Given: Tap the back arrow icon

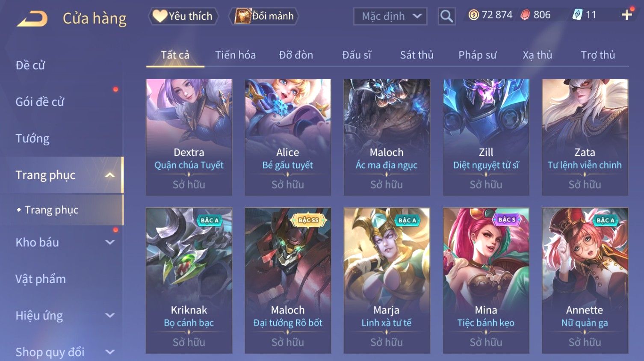Looking at the screenshot, I should pos(32,18).
